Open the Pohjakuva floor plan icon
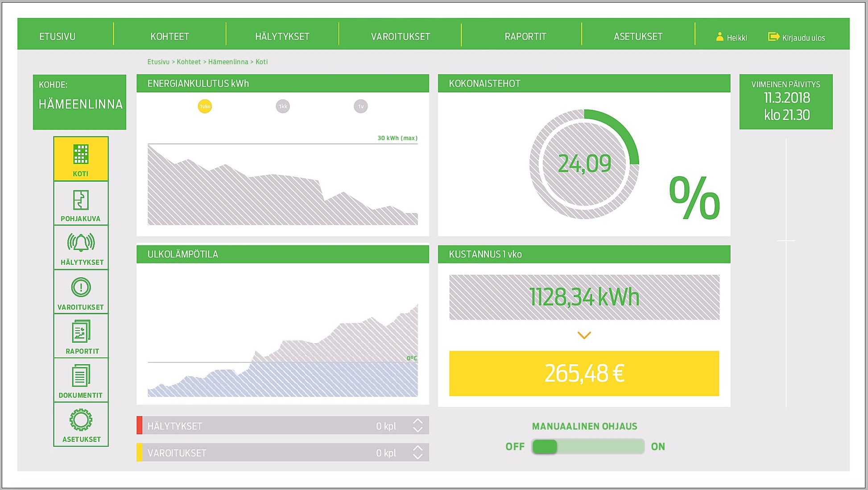Screen dimensions: 868x490 point(81,200)
